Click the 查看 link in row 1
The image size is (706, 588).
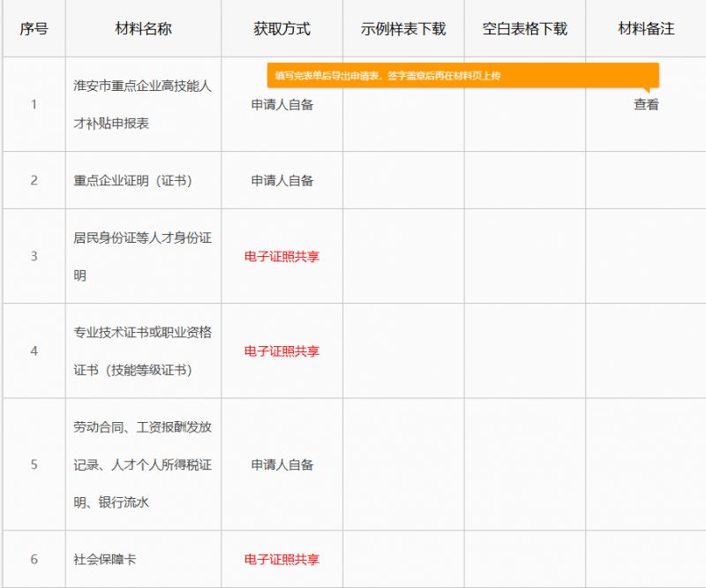point(646,104)
